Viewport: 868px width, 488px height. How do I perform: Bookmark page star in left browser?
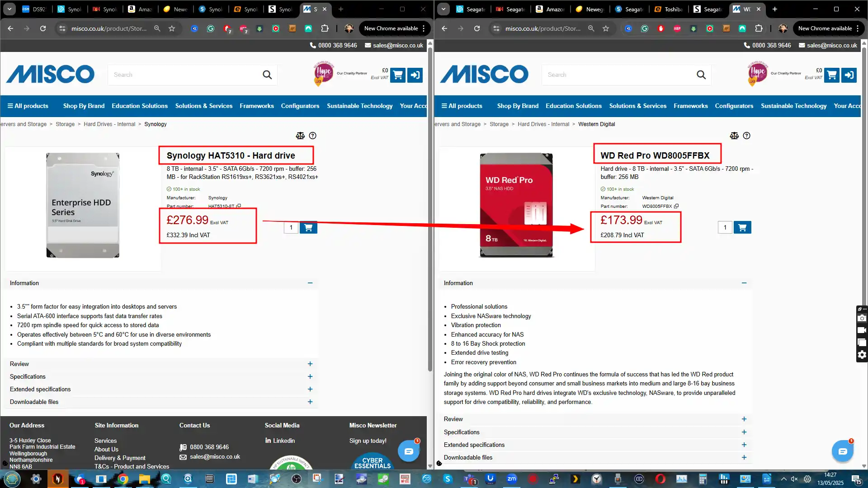pos(172,28)
